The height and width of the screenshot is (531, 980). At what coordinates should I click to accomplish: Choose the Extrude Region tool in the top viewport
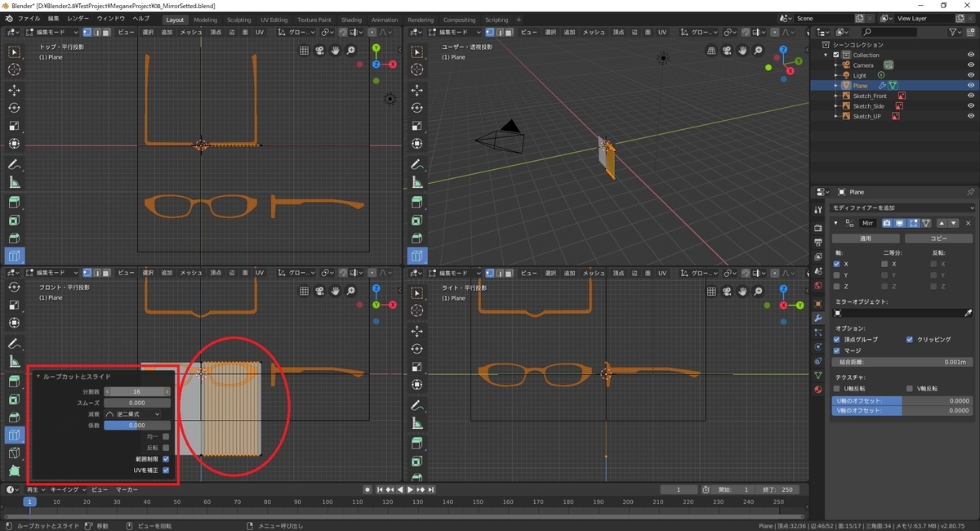point(15,203)
